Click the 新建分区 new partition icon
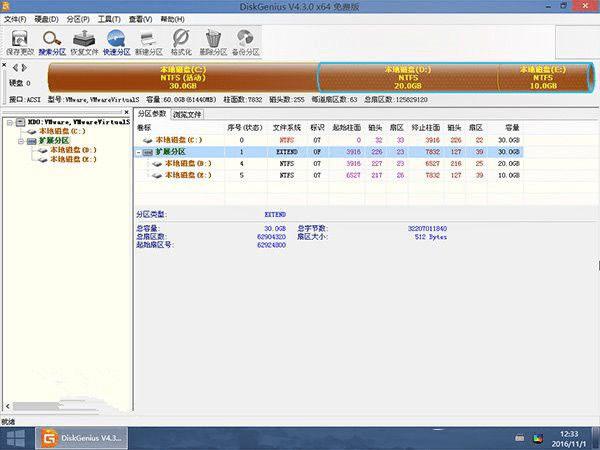 pyautogui.click(x=148, y=42)
